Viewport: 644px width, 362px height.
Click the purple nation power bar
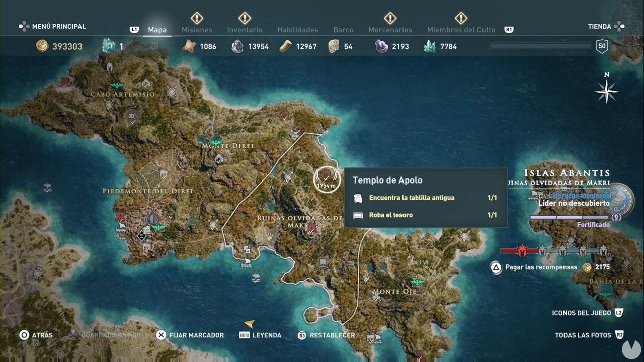(x=570, y=217)
